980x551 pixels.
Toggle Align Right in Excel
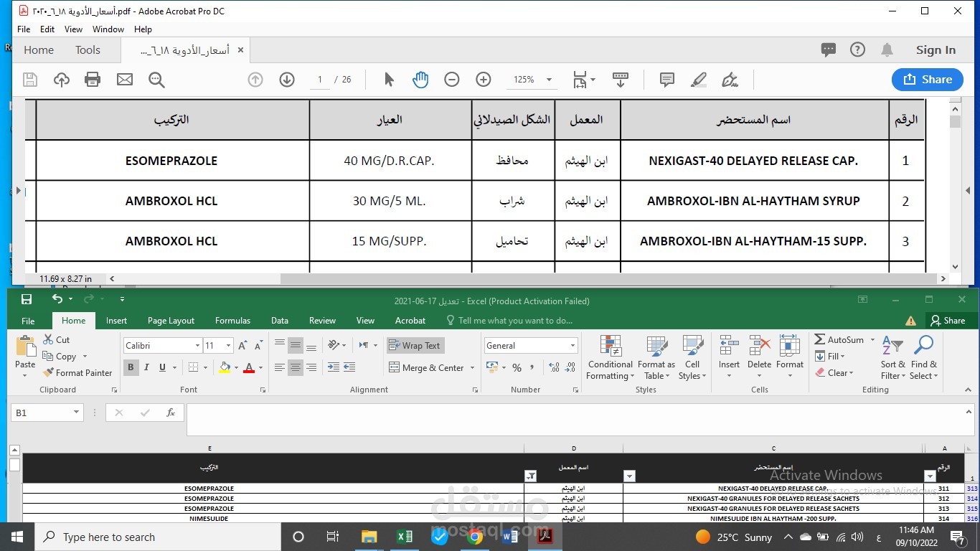311,367
